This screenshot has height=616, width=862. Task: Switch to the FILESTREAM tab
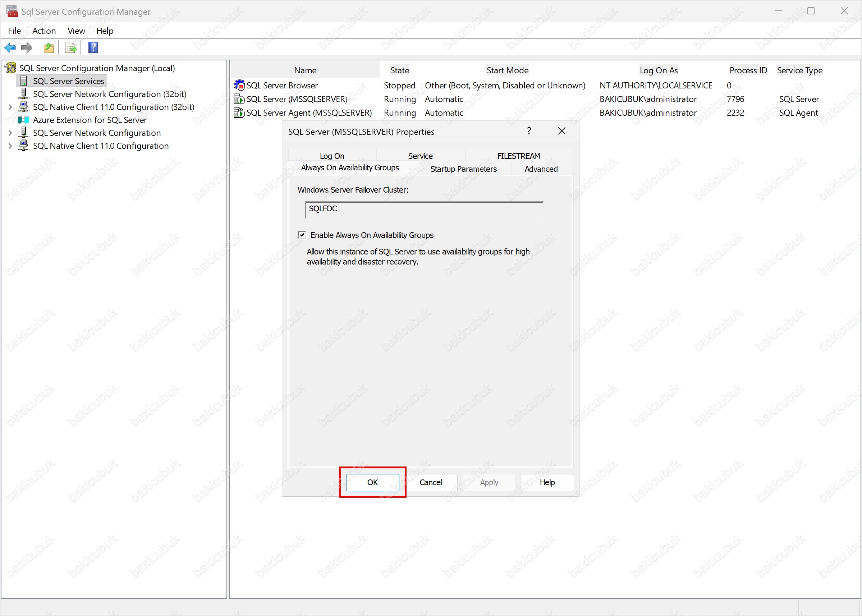point(518,156)
